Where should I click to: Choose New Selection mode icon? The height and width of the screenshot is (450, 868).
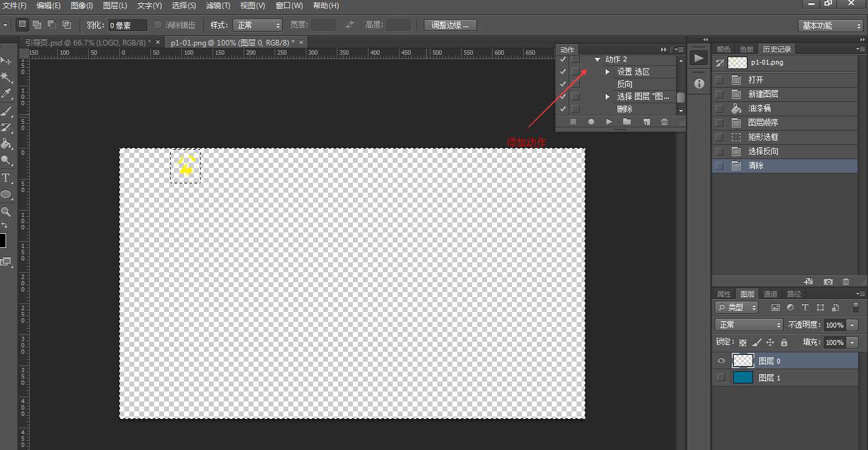tap(22, 25)
